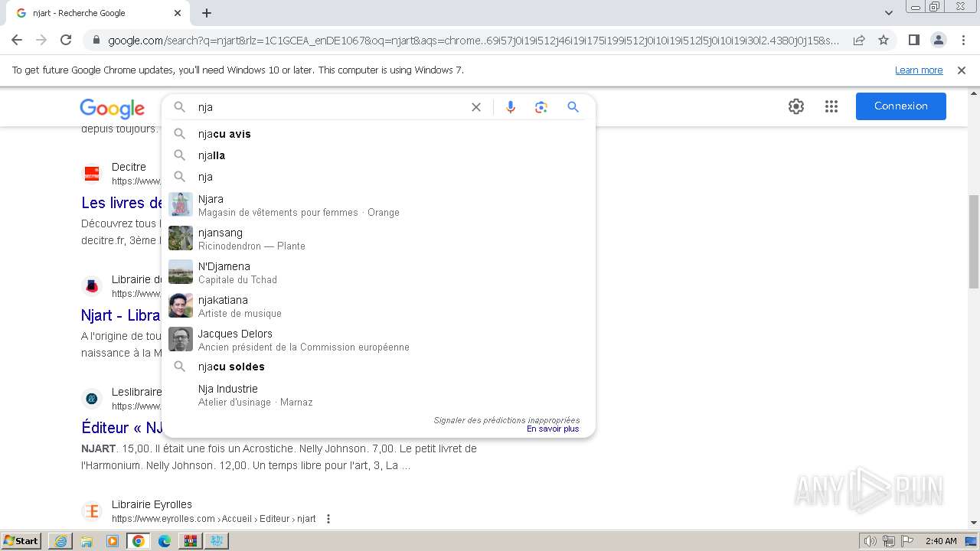Select suggestion njacu soldes
The image size is (980, 551).
click(x=378, y=367)
